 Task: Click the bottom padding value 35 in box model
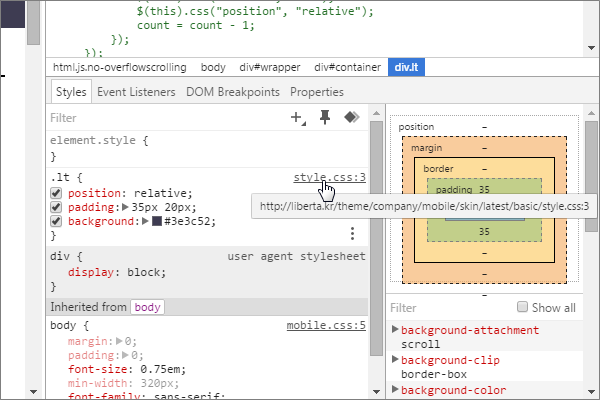(x=484, y=232)
